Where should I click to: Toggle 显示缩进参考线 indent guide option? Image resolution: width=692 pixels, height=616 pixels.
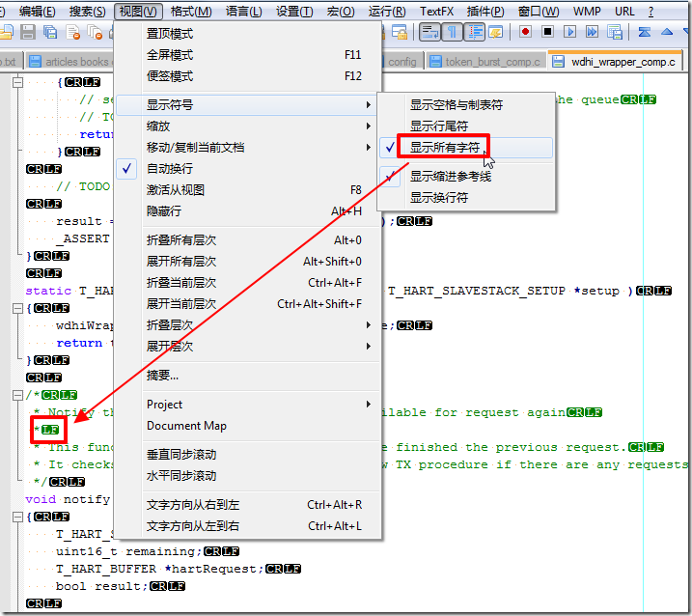(x=465, y=177)
